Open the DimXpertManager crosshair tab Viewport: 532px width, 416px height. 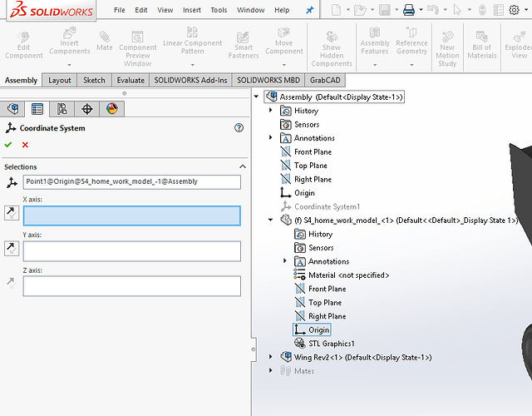pos(87,109)
